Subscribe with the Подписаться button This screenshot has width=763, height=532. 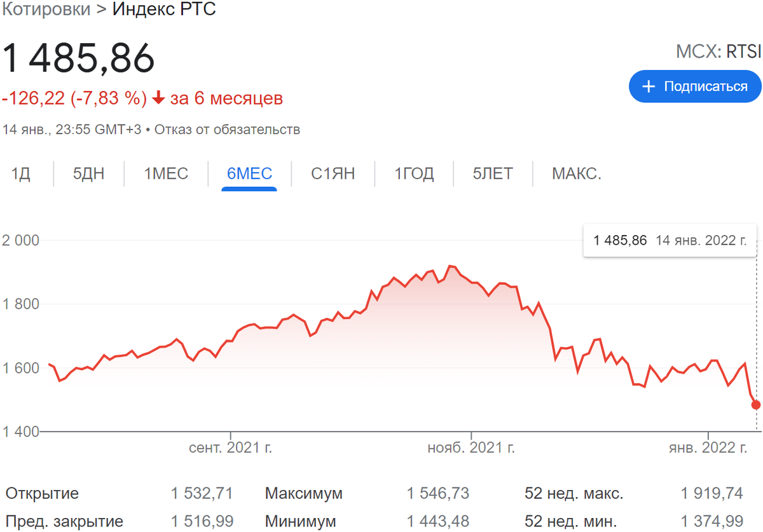click(695, 86)
